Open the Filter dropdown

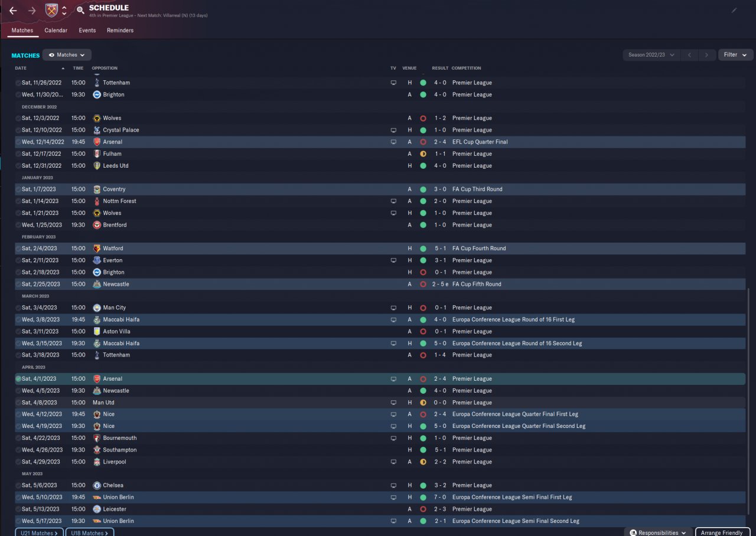click(735, 55)
